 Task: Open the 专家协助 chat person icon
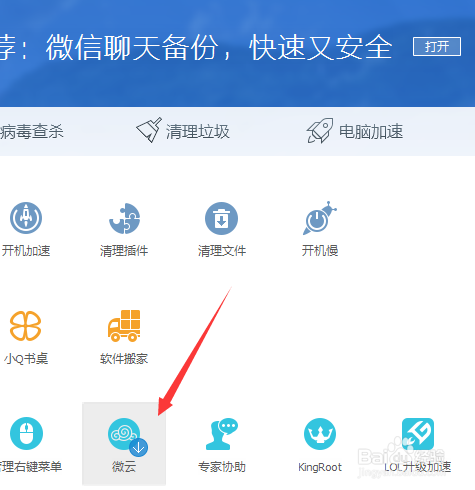pos(222,434)
